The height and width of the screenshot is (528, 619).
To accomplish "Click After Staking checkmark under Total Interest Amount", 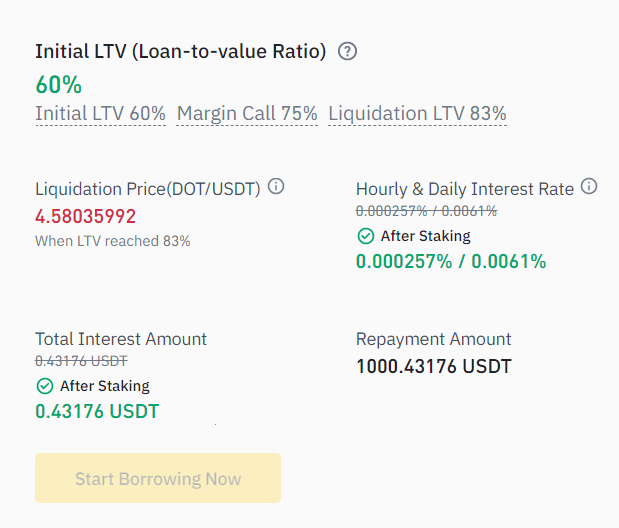I will pos(44,386).
